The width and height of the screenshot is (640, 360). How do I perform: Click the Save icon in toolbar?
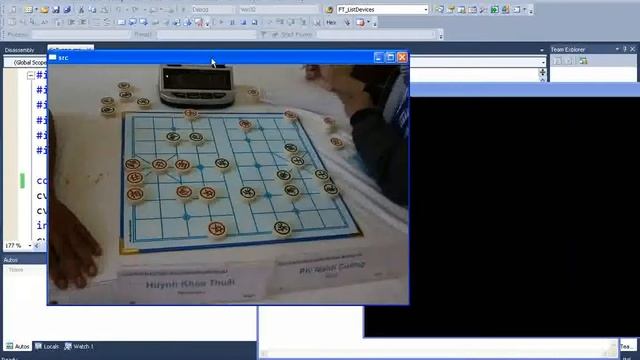[x=56, y=9]
